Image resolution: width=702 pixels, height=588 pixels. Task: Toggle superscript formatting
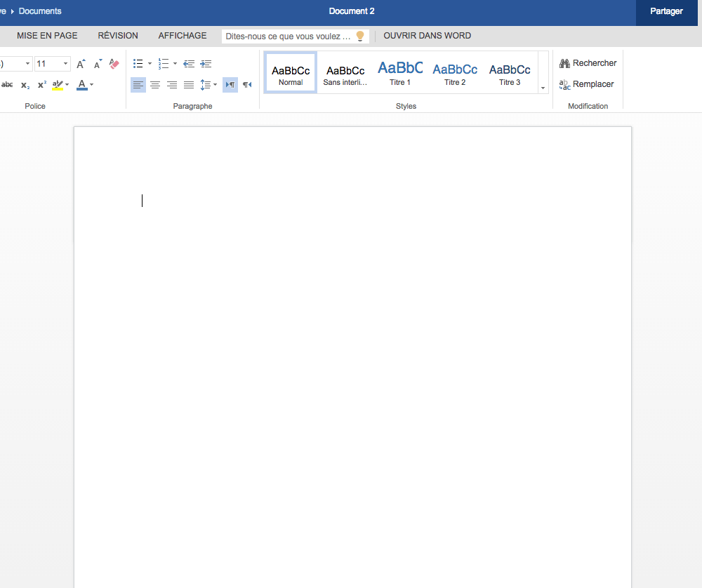[42, 85]
